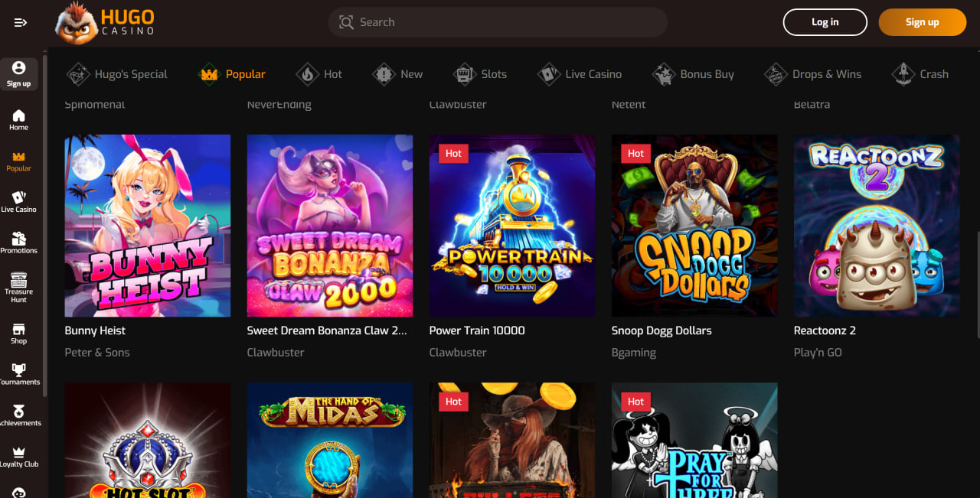The image size is (980, 498).
Task: Open the New games tab
Action: pyautogui.click(x=397, y=74)
